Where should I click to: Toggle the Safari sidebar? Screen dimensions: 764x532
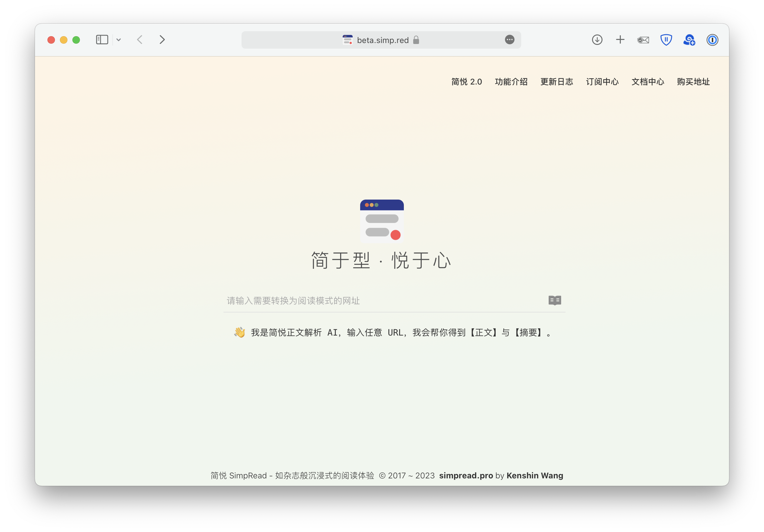pos(102,40)
